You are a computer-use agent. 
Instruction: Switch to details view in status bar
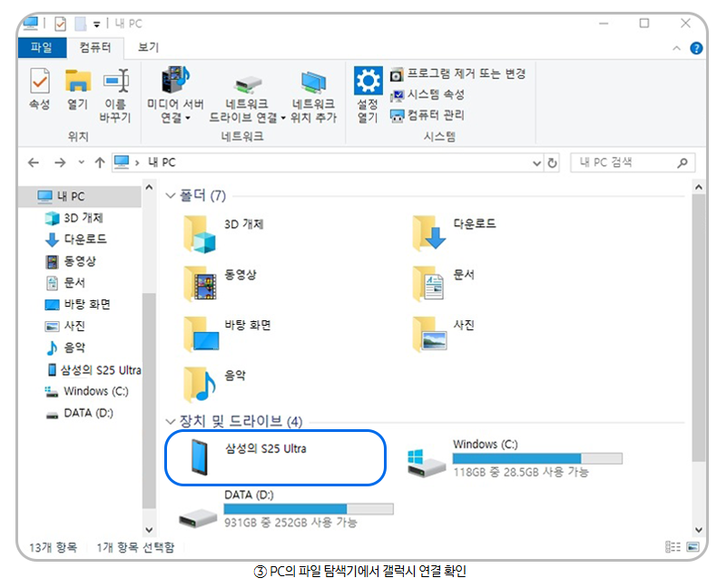tap(673, 547)
